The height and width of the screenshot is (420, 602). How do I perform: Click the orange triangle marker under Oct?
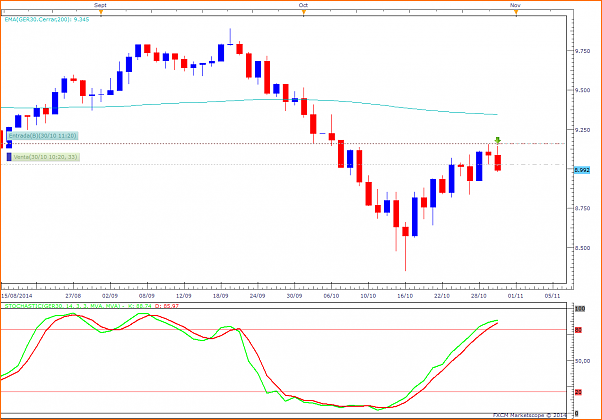[304, 12]
